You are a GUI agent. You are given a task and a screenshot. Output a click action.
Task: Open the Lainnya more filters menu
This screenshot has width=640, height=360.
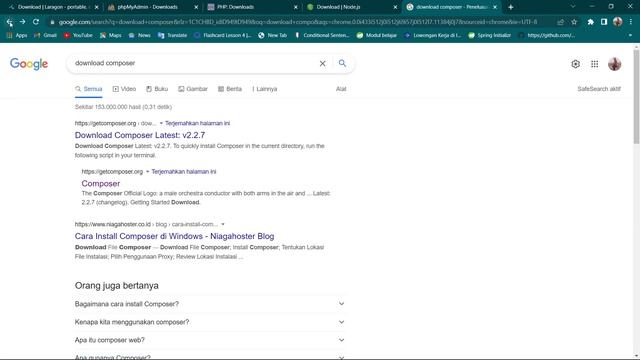pos(264,89)
